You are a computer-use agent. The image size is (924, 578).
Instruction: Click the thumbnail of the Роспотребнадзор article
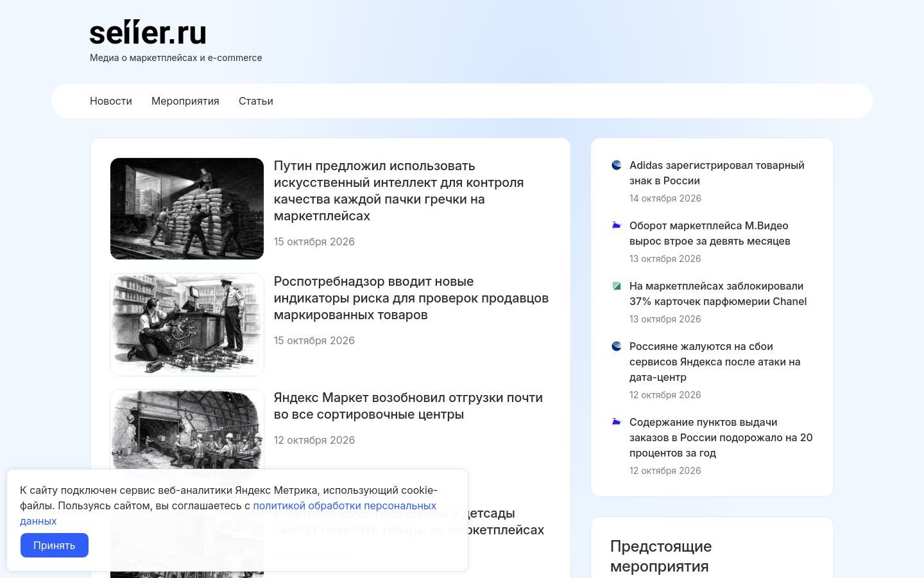[187, 324]
